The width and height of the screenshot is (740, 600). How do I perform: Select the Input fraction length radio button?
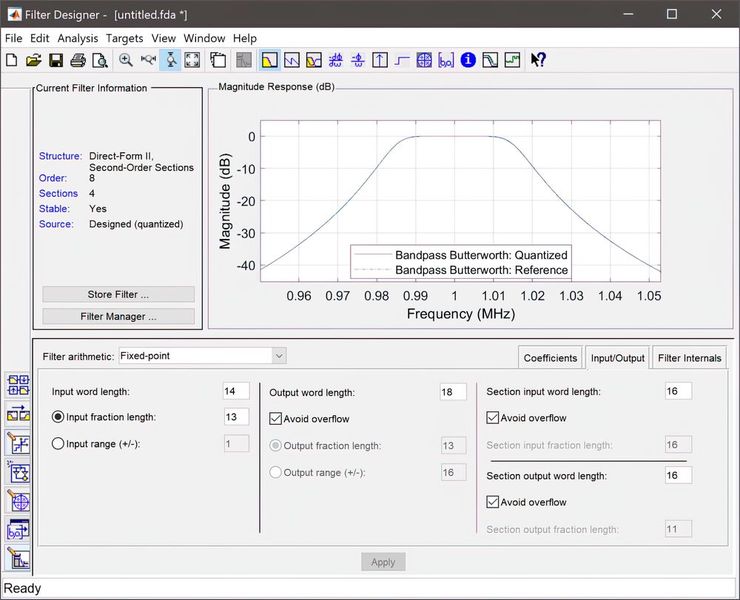(x=58, y=417)
